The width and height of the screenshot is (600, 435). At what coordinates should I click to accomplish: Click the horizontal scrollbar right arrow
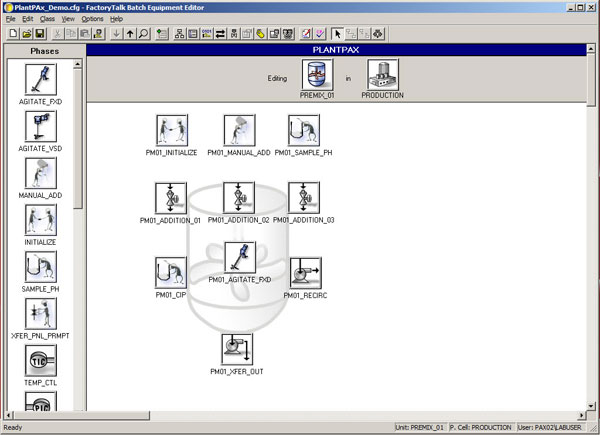[582, 415]
